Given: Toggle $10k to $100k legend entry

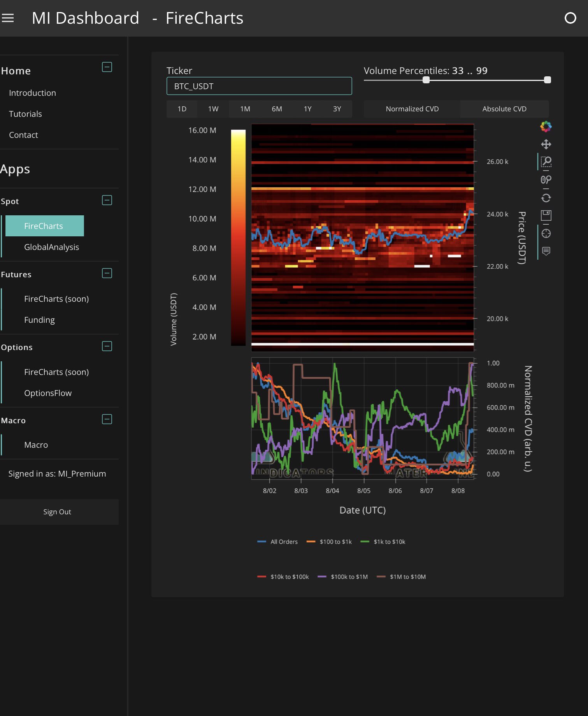Looking at the screenshot, I should pos(283,577).
